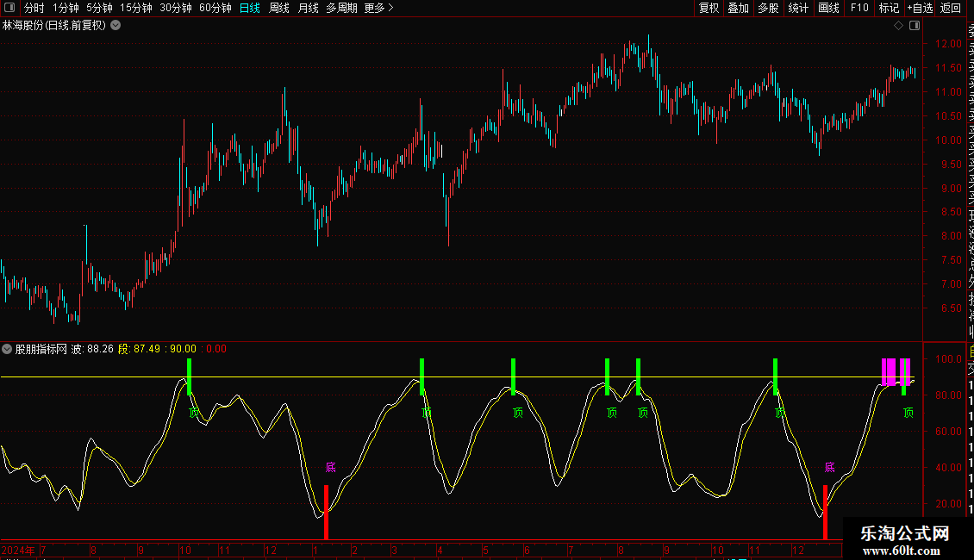Open F10 company information
The width and height of the screenshot is (974, 560).
(859, 8)
